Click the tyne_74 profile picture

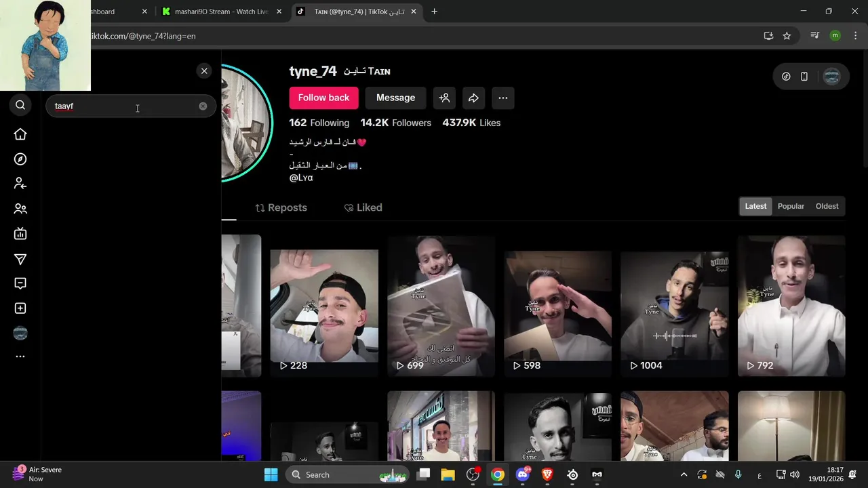[247, 123]
